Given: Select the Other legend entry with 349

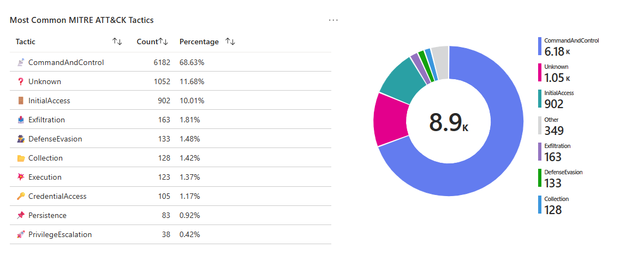Looking at the screenshot, I should tap(554, 126).
